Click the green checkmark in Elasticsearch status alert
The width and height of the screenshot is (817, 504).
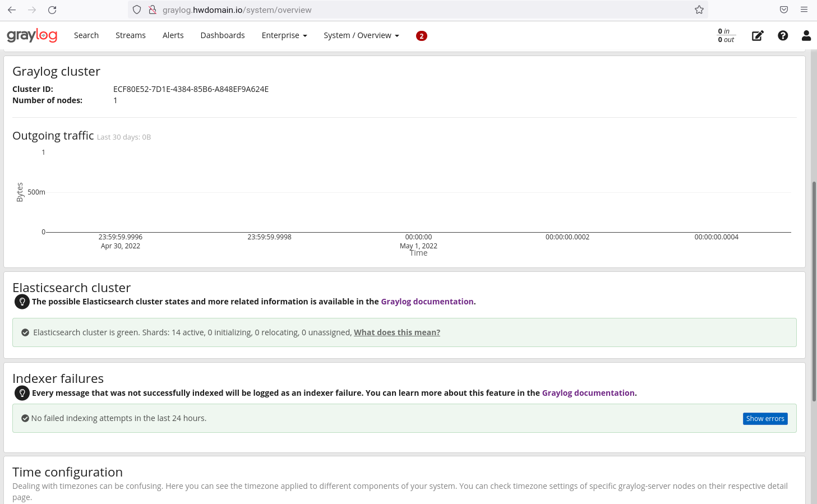25,332
